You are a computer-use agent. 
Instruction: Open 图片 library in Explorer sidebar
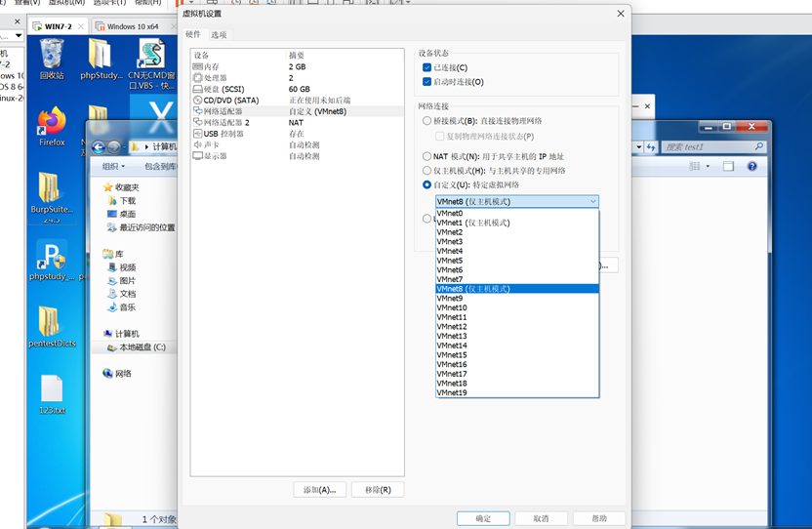pos(122,281)
